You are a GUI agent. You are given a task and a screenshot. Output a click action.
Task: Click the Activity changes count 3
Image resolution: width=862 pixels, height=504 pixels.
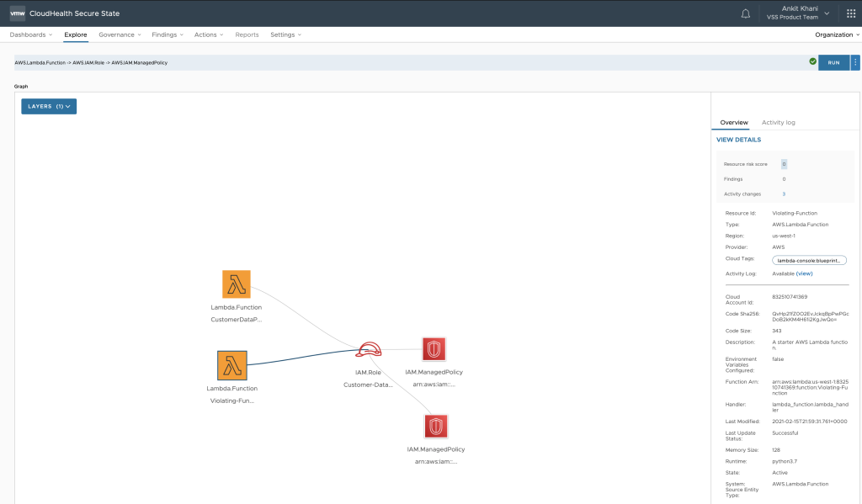click(784, 194)
